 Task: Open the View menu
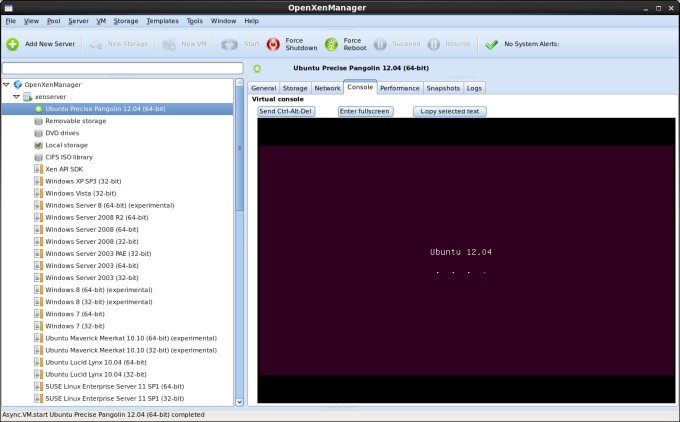pos(31,21)
